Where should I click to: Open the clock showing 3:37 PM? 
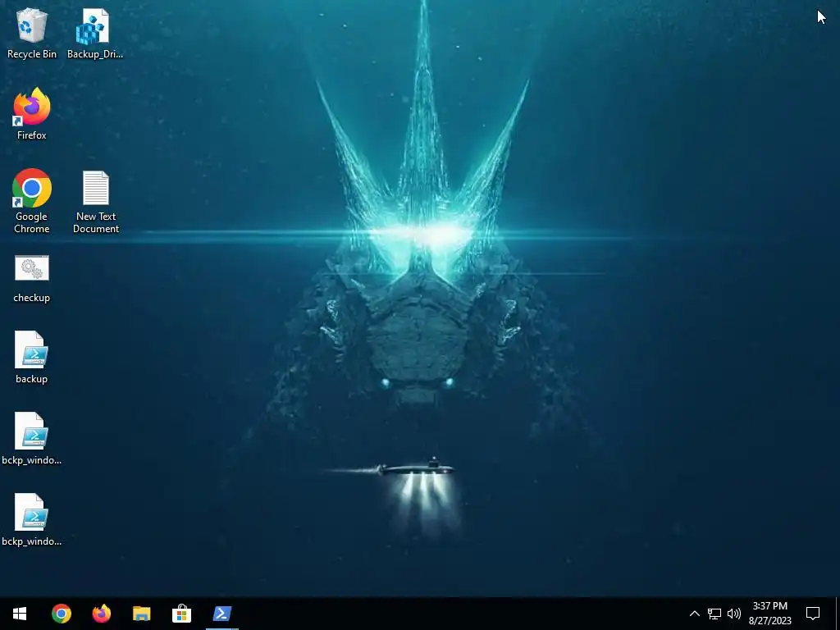[x=769, y=614]
